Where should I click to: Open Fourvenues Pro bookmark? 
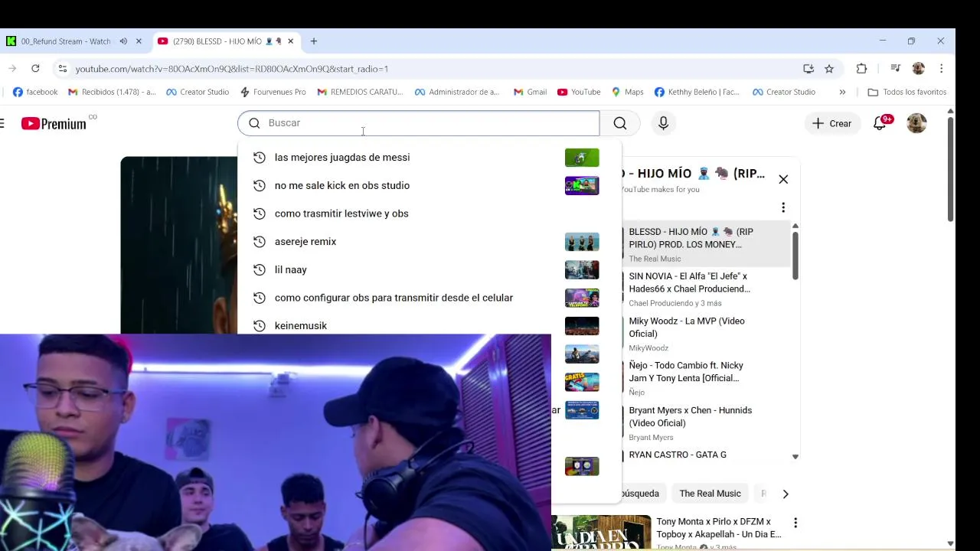(273, 92)
